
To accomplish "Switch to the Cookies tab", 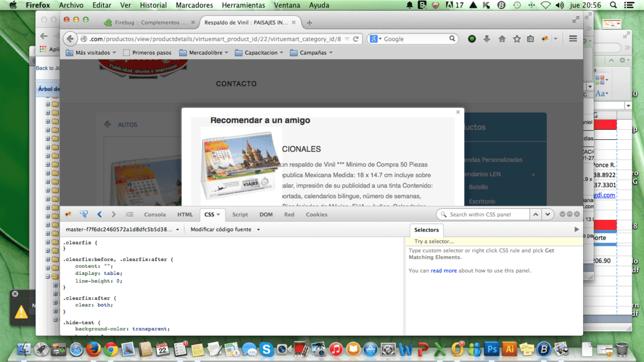I will (x=316, y=214).
